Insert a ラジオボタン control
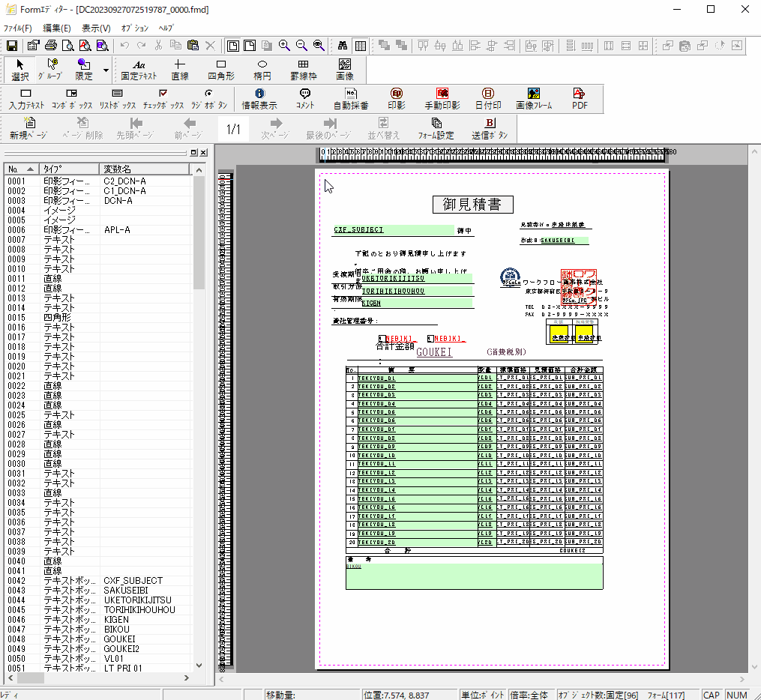This screenshot has width=761, height=700. pos(208,99)
